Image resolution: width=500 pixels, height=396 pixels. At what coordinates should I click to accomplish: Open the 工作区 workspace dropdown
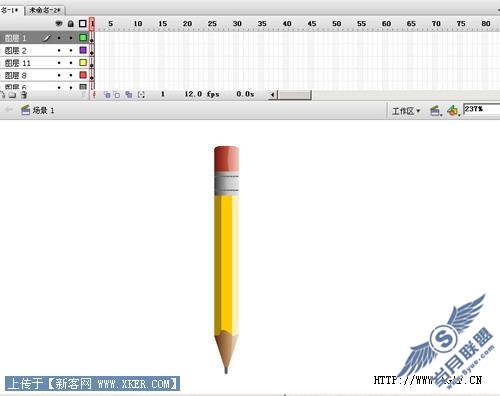pos(406,111)
